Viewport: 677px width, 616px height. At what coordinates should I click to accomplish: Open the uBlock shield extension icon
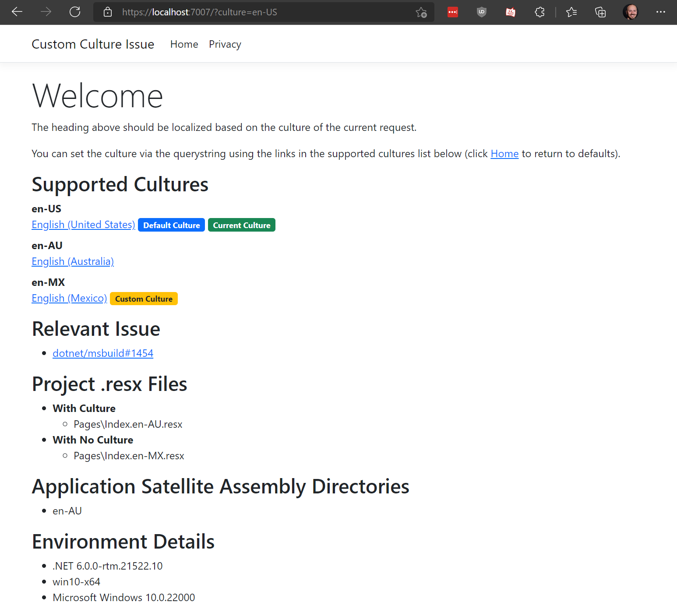pos(482,12)
